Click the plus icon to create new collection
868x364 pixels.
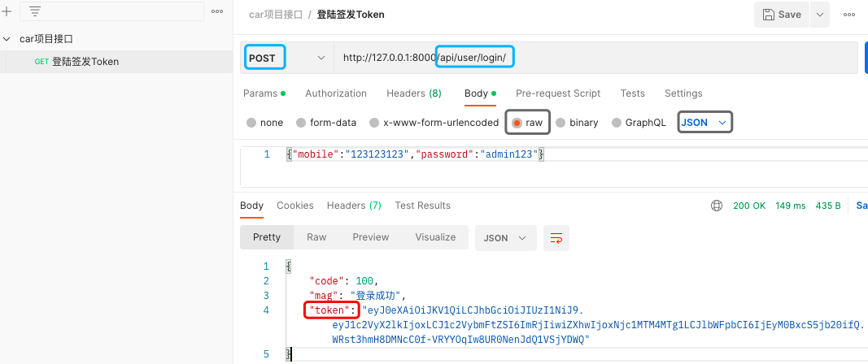[x=7, y=11]
